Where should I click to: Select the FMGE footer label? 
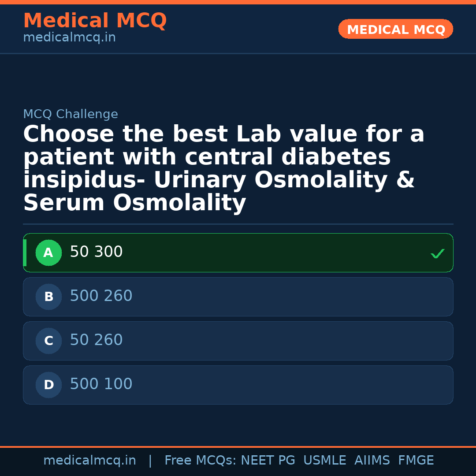[416, 461]
